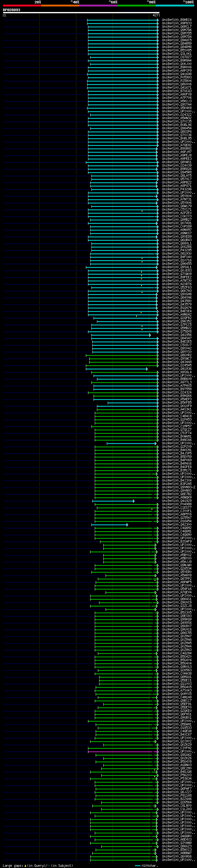Click the cyan ~100% identity legend bar
Viewport: 197px width, 868px height.
tap(175, 6)
